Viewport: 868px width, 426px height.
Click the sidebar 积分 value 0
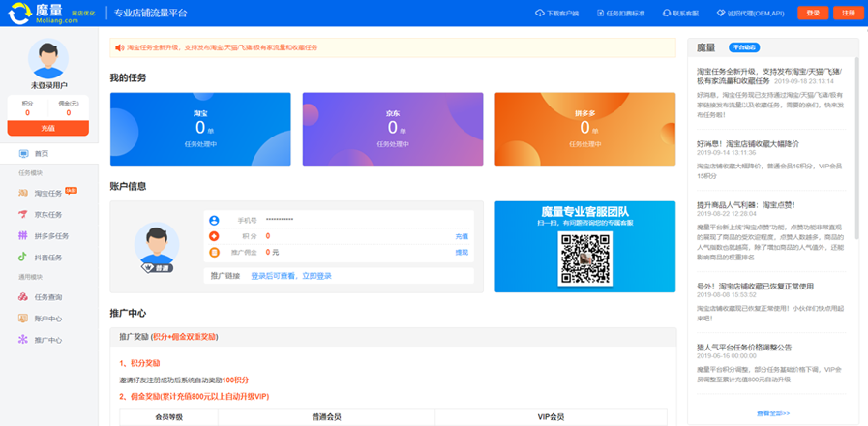coord(27,113)
